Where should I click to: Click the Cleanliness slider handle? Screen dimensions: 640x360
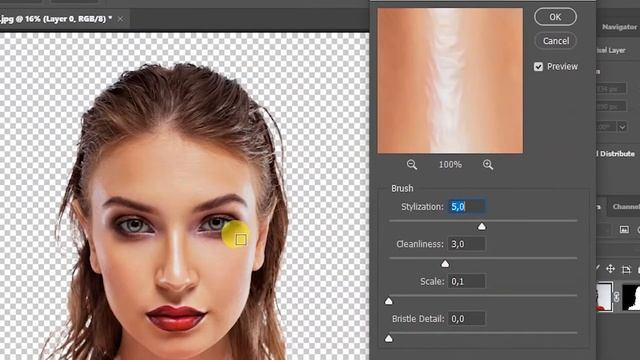[445, 264]
